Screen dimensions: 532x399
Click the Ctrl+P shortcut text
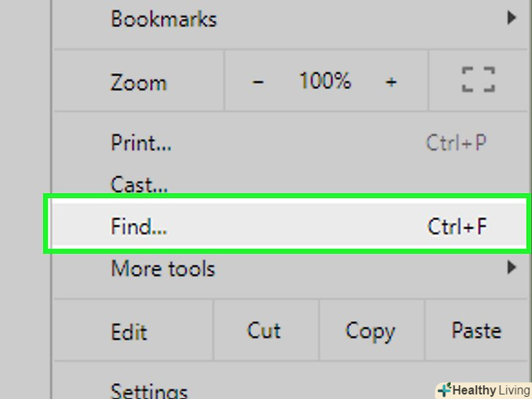456,142
